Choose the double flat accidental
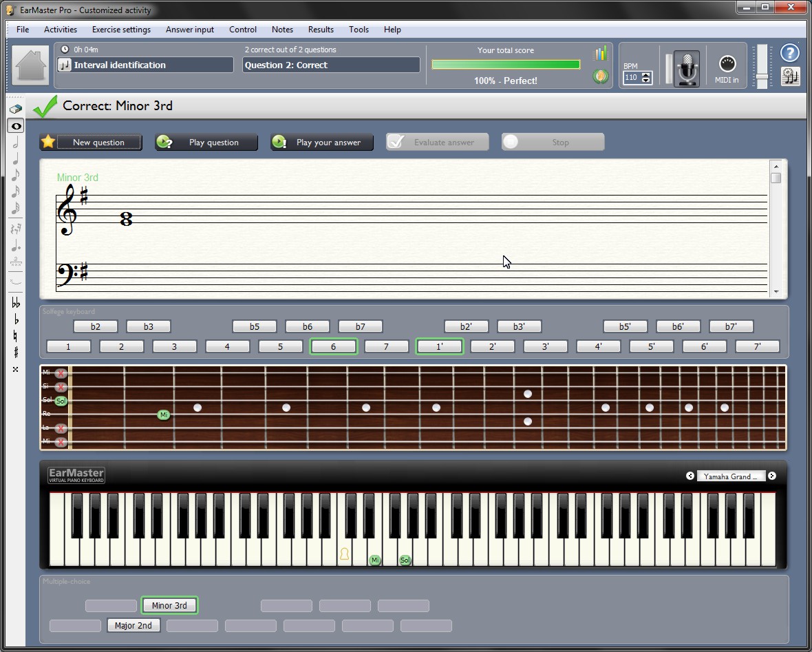 click(x=15, y=303)
